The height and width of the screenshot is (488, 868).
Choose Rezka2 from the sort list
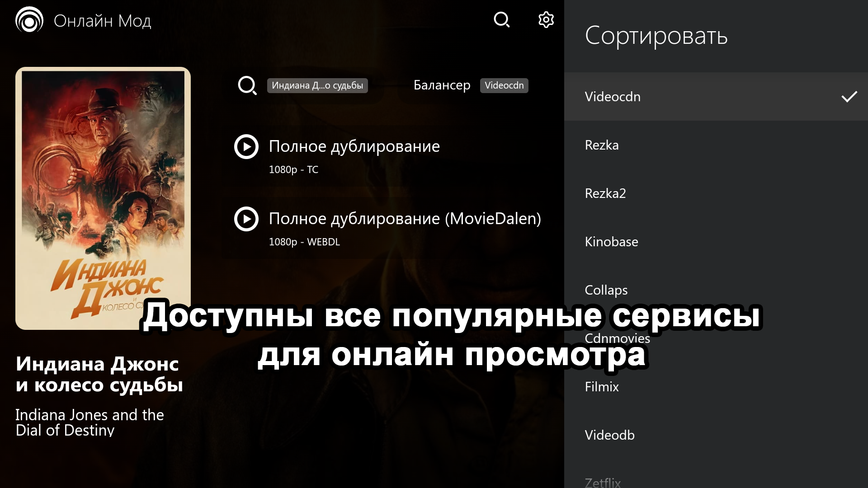click(x=605, y=193)
